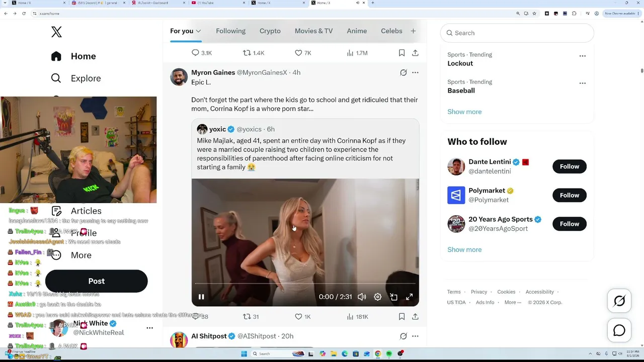Open more options on AI Shitpost post

coord(415,336)
